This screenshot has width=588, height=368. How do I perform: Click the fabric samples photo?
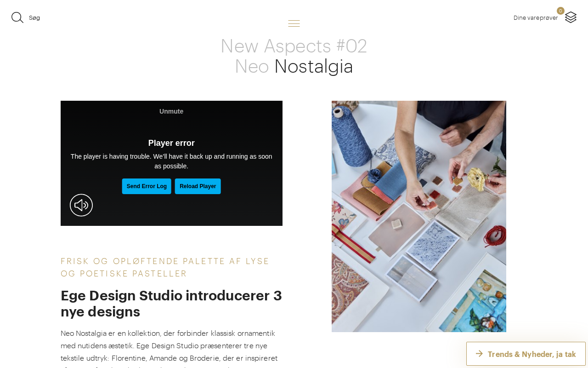coord(419,216)
